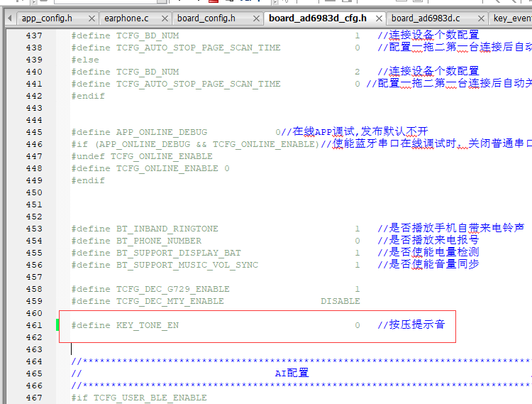Click the 是否使能电量检测 comment

(428, 252)
